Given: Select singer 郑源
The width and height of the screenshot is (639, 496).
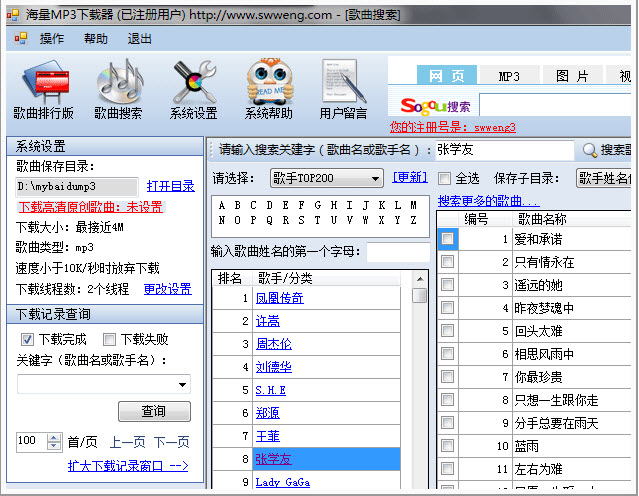Looking at the screenshot, I should click(x=268, y=413).
